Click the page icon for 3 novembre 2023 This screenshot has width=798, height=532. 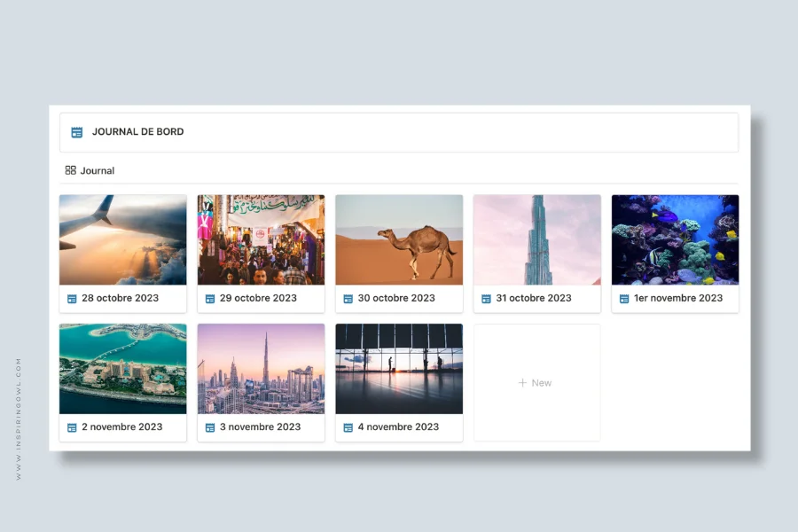click(209, 427)
